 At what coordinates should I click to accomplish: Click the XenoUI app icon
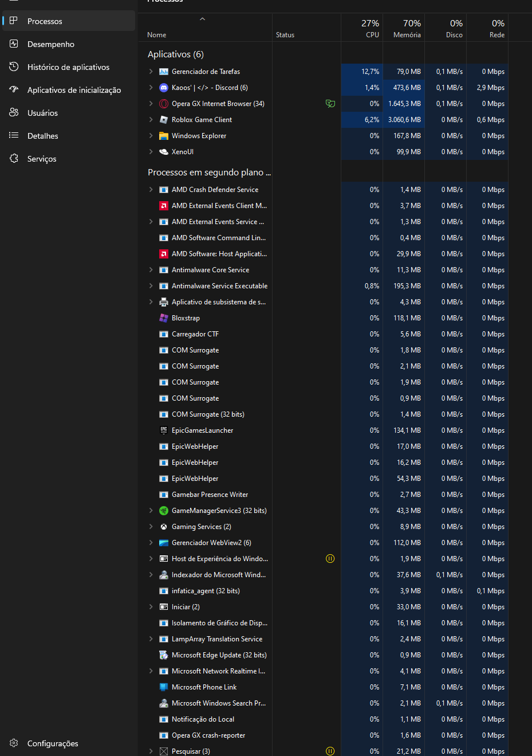[x=164, y=152]
